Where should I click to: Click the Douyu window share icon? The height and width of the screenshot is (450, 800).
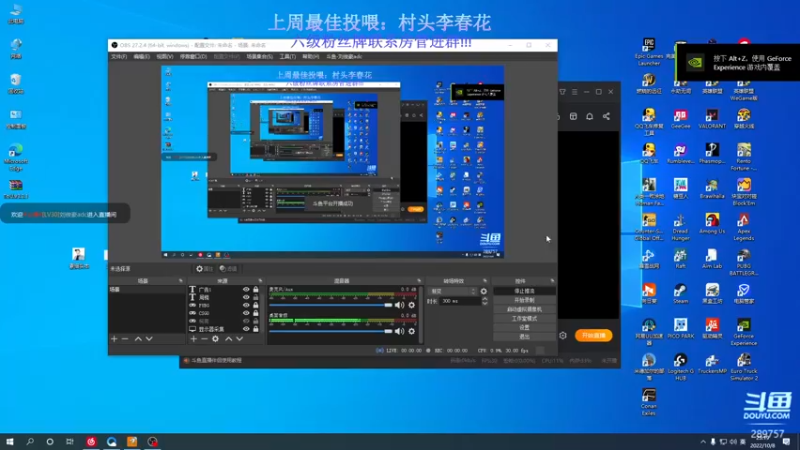[x=606, y=116]
